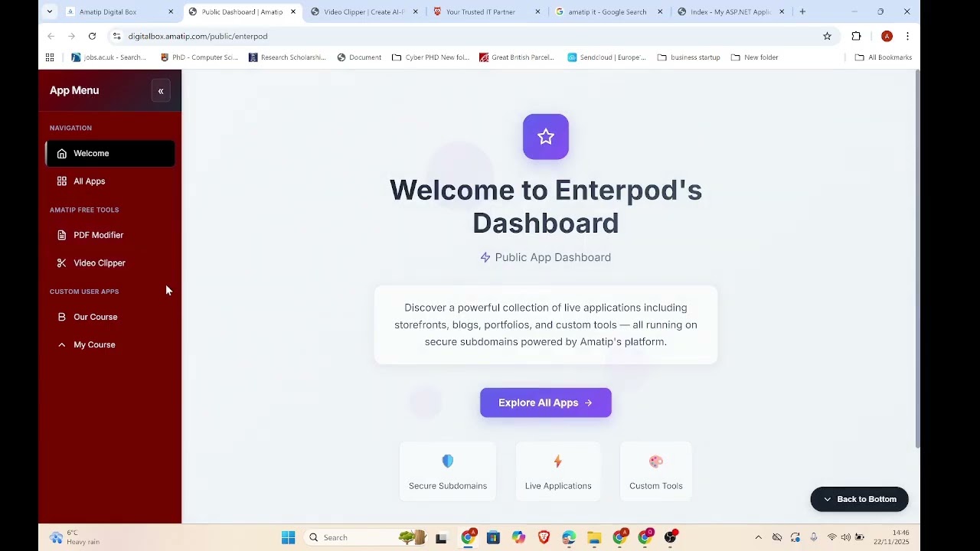Viewport: 980px width, 551px height.
Task: Open the Sendcloud bookmark
Action: pyautogui.click(x=606, y=57)
